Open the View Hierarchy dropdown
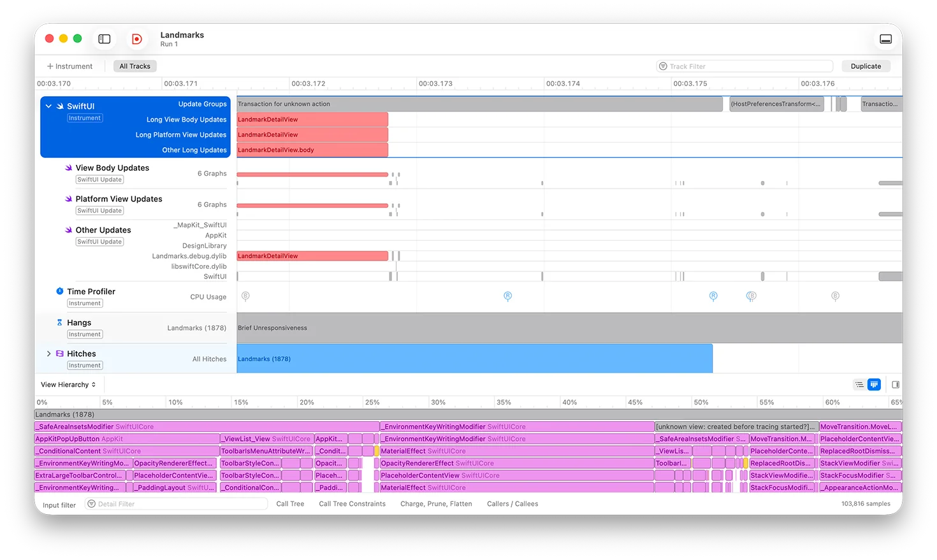 pyautogui.click(x=68, y=385)
